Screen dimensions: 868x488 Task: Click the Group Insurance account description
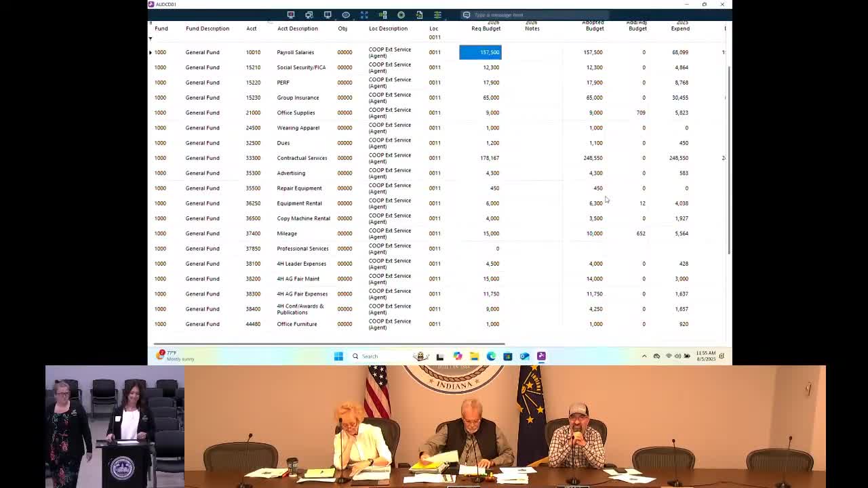pyautogui.click(x=298, y=98)
